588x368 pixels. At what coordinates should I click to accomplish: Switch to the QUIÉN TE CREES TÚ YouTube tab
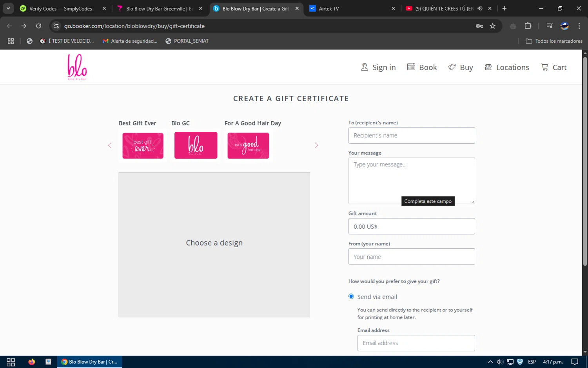[x=445, y=9]
